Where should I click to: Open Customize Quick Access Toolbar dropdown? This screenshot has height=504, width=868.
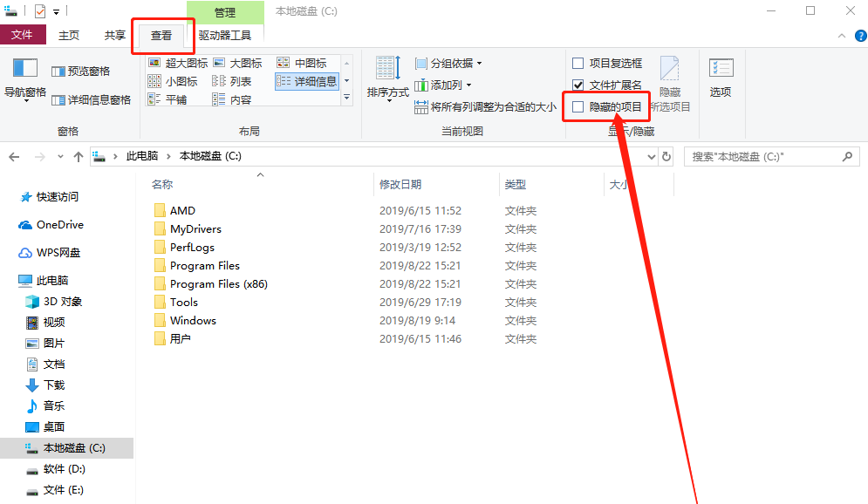57,11
